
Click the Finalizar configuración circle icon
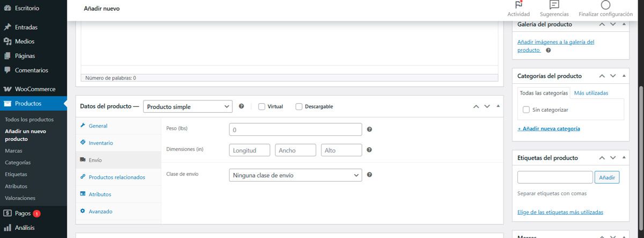tap(605, 5)
